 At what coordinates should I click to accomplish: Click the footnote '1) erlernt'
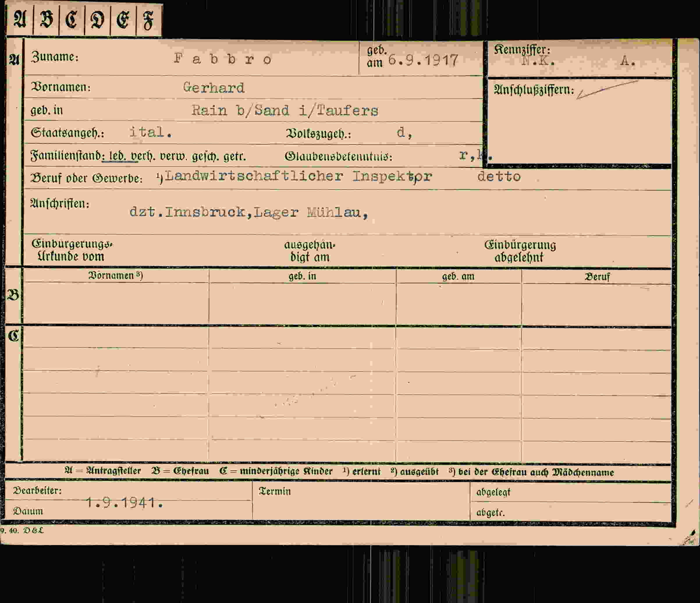pyautogui.click(x=361, y=471)
